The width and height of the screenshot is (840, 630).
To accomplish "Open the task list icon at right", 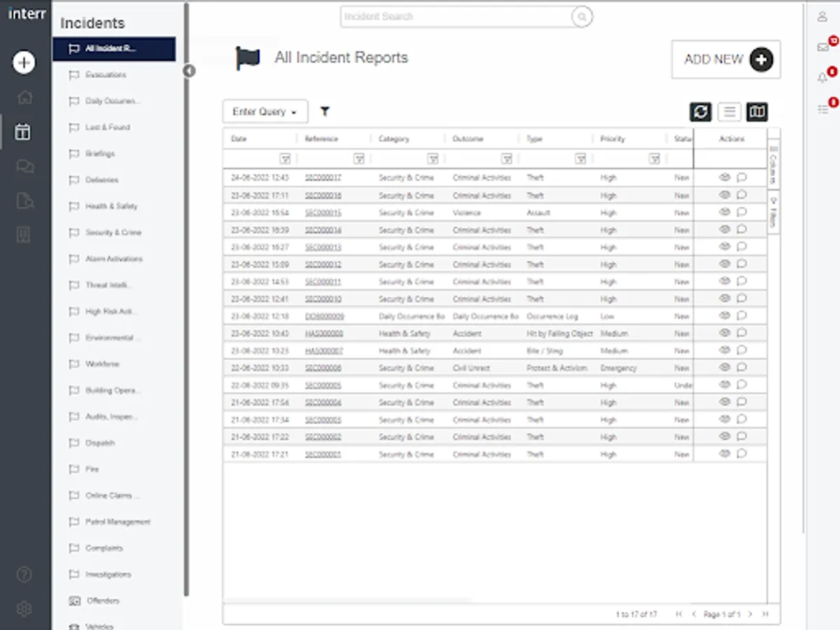I will [822, 108].
